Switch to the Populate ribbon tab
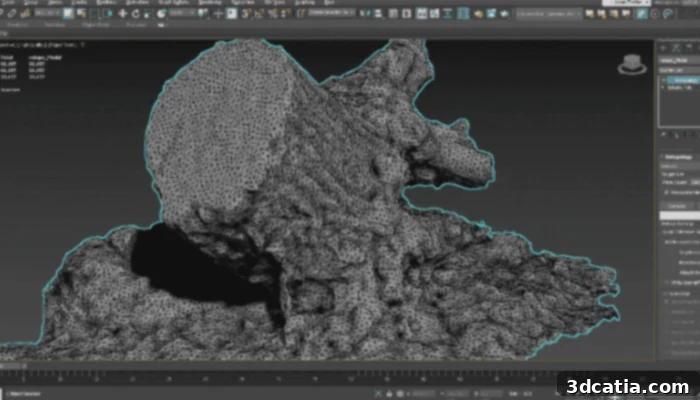This screenshot has height=400, width=700. click(x=135, y=25)
